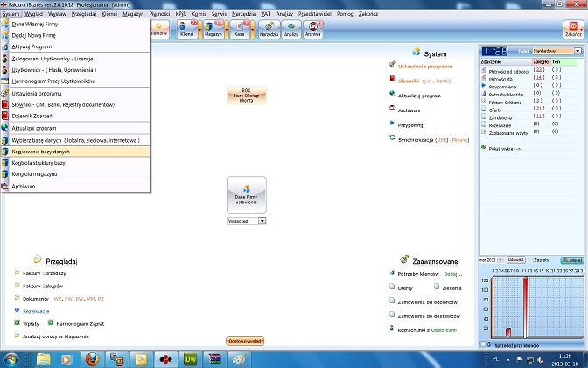588x368 pixels.
Task: Click the Dostosuj wygląd button
Action: pyautogui.click(x=245, y=341)
